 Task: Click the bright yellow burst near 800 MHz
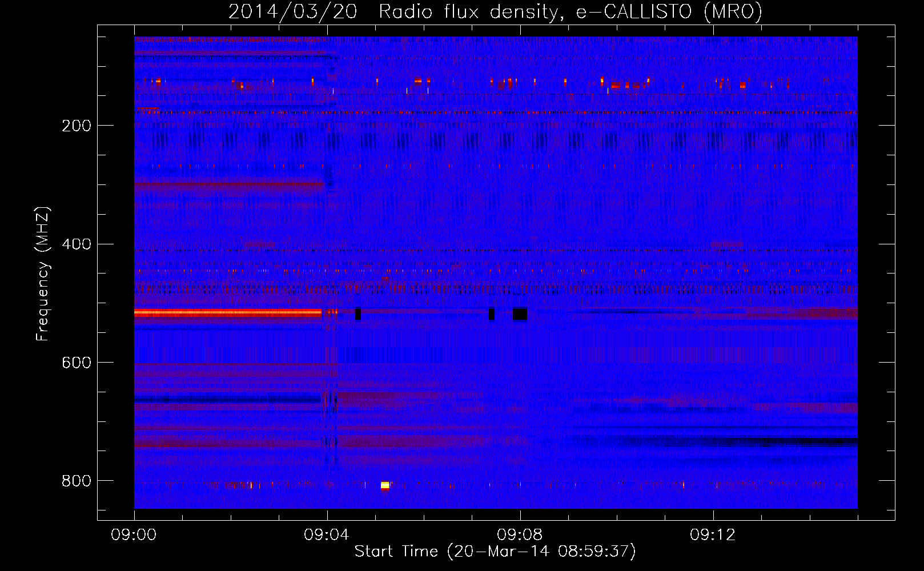point(385,485)
